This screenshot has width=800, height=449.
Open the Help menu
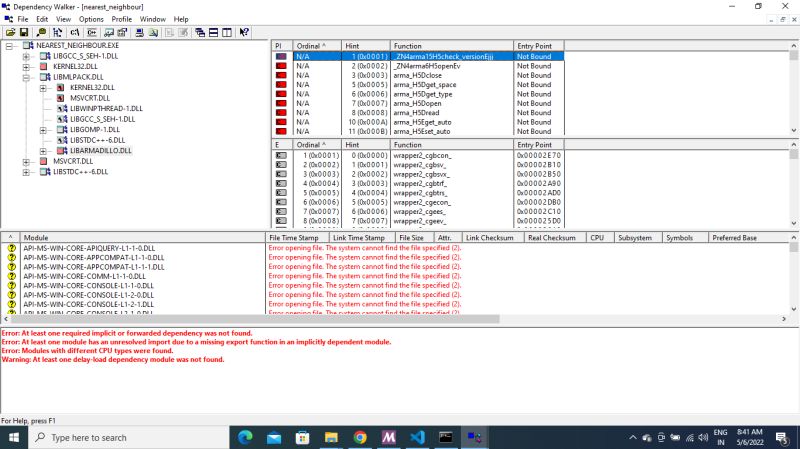pos(181,19)
